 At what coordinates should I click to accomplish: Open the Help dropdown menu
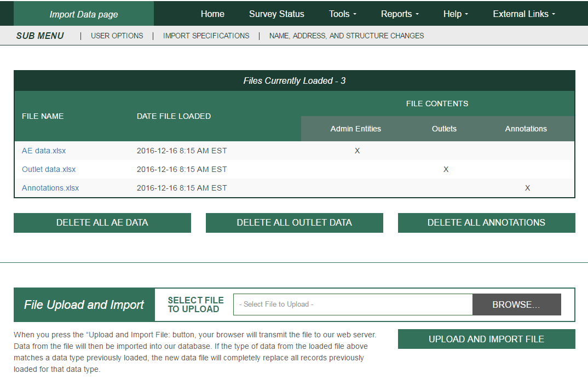click(x=456, y=14)
